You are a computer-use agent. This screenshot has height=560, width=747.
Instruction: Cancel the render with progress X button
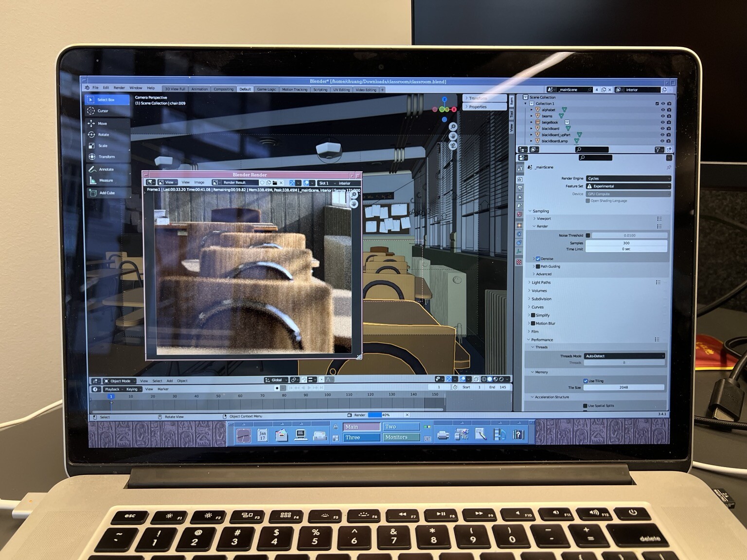407,415
